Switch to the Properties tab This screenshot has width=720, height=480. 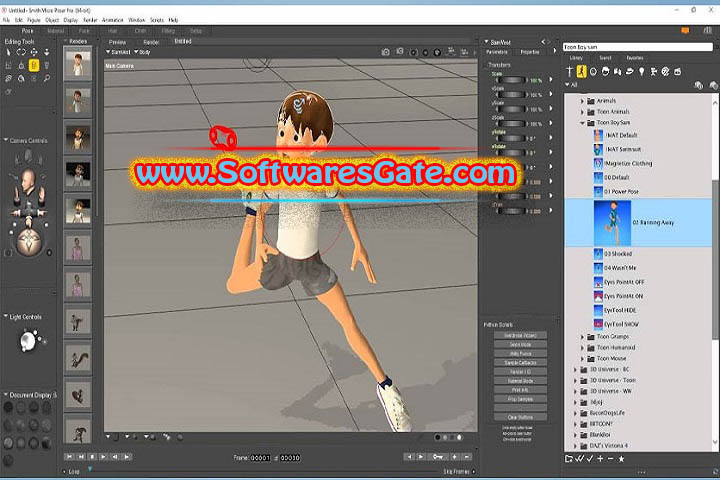point(529,52)
